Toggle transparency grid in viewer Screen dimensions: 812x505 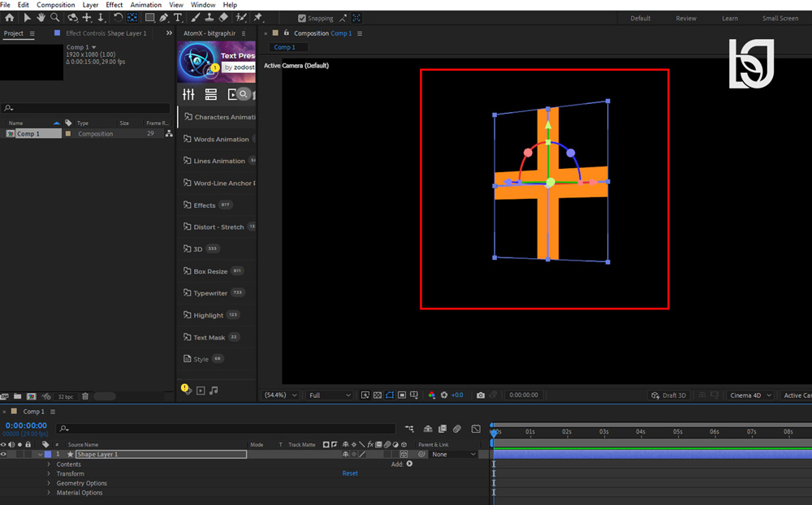coord(378,395)
